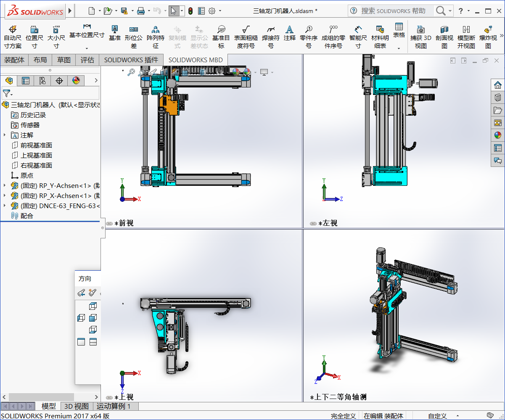
Task: Switch to the SOLIDWORKS 插件 tab
Action: pos(131,60)
